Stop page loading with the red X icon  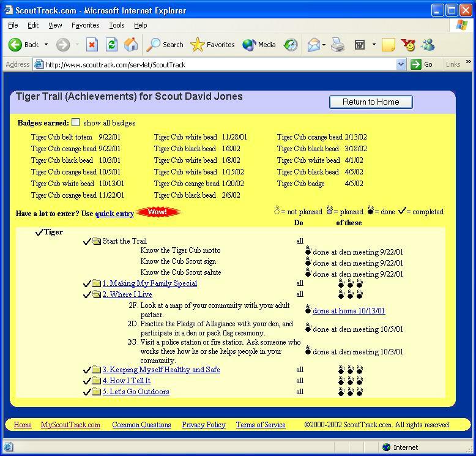pos(92,45)
